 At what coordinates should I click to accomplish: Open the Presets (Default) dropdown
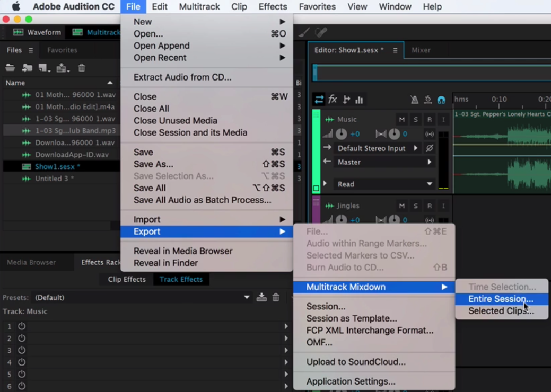[142, 297]
